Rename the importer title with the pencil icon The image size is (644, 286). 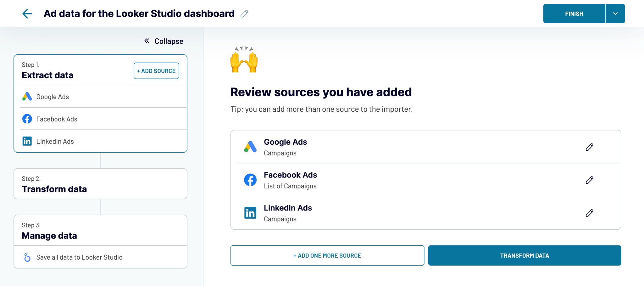tap(244, 14)
